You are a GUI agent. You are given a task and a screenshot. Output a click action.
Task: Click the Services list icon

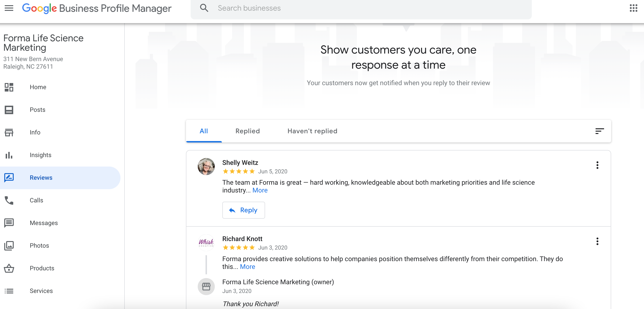(x=9, y=291)
